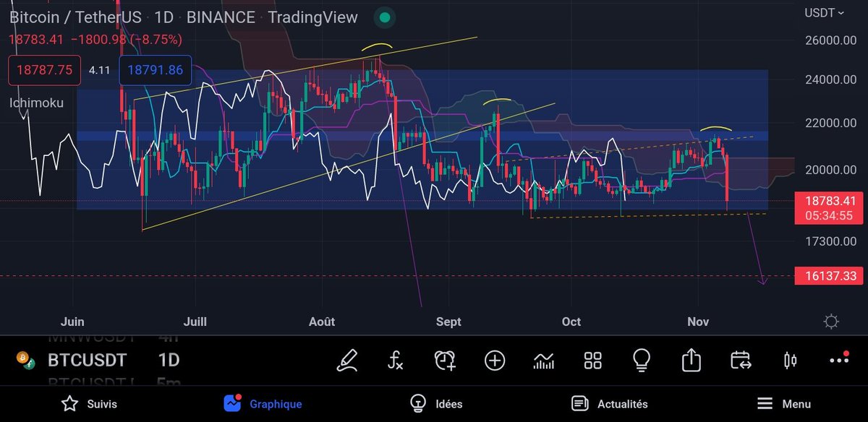Click the 17300.00 price axis value
The height and width of the screenshot is (422, 868).
click(x=830, y=241)
